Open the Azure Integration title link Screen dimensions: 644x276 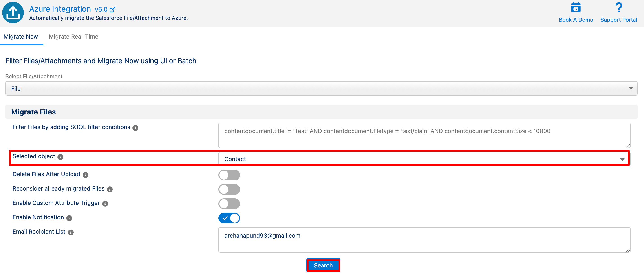[60, 9]
